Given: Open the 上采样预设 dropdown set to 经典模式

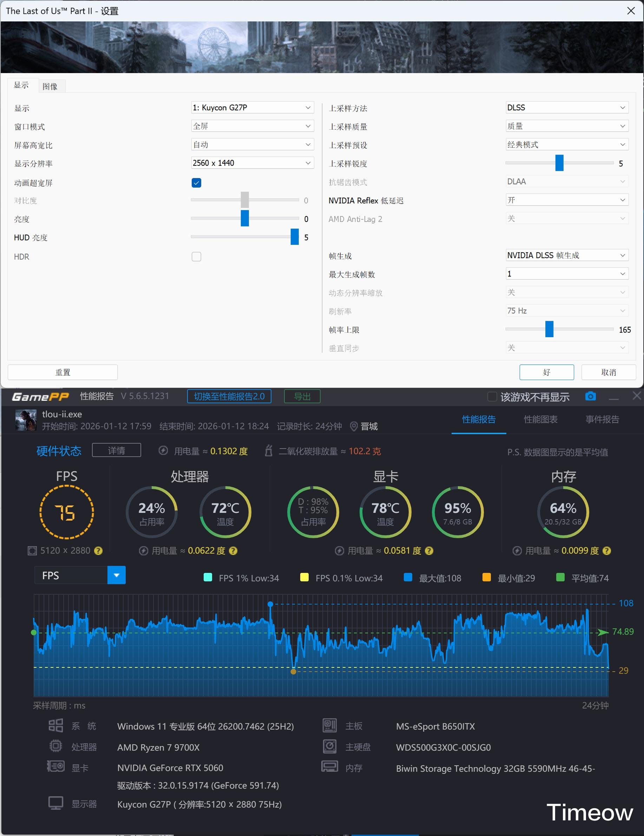Looking at the screenshot, I should point(567,144).
